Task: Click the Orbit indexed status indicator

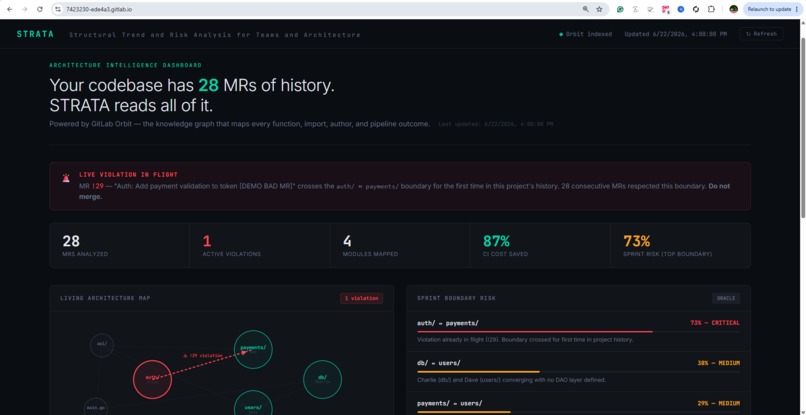Action: [585, 34]
